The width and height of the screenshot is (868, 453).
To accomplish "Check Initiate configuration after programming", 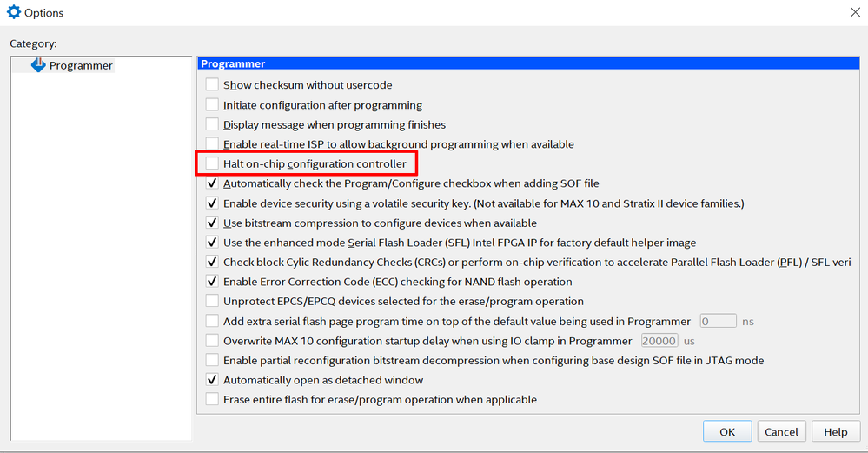I will [212, 105].
